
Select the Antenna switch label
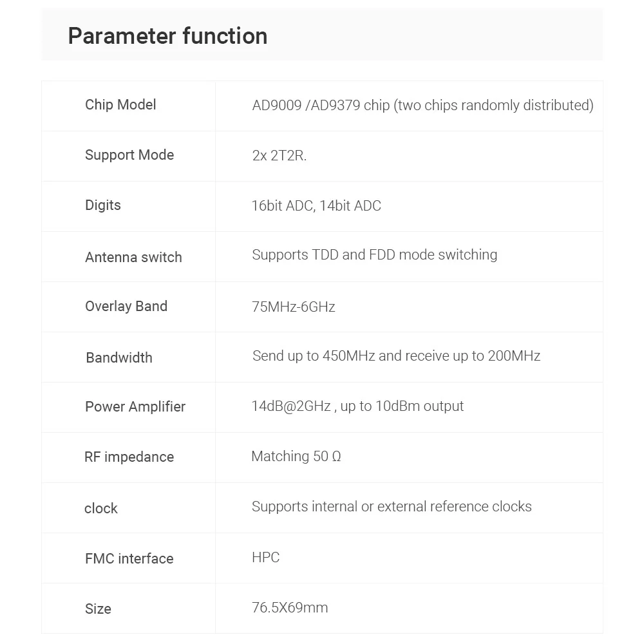(x=133, y=257)
